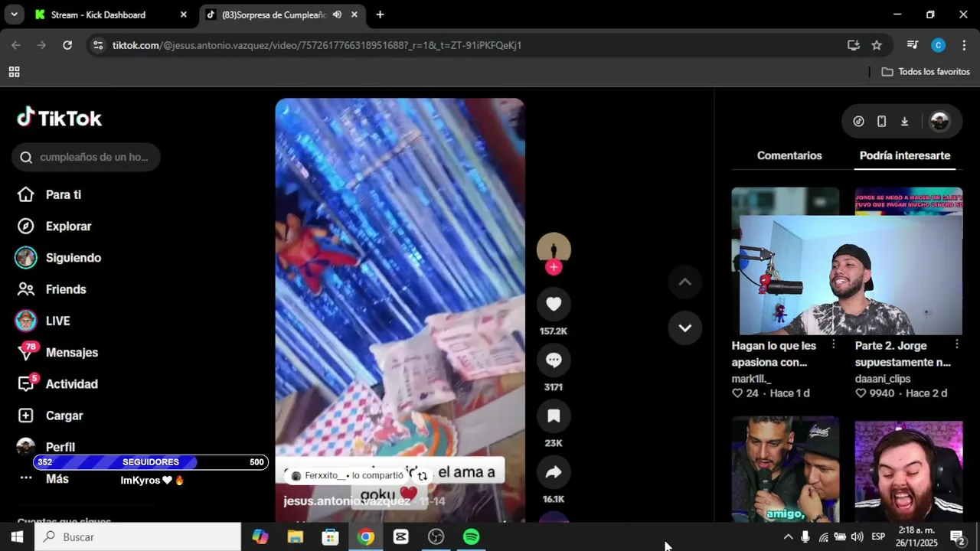980x551 pixels.
Task: Go to previous video with up arrow
Action: [685, 282]
